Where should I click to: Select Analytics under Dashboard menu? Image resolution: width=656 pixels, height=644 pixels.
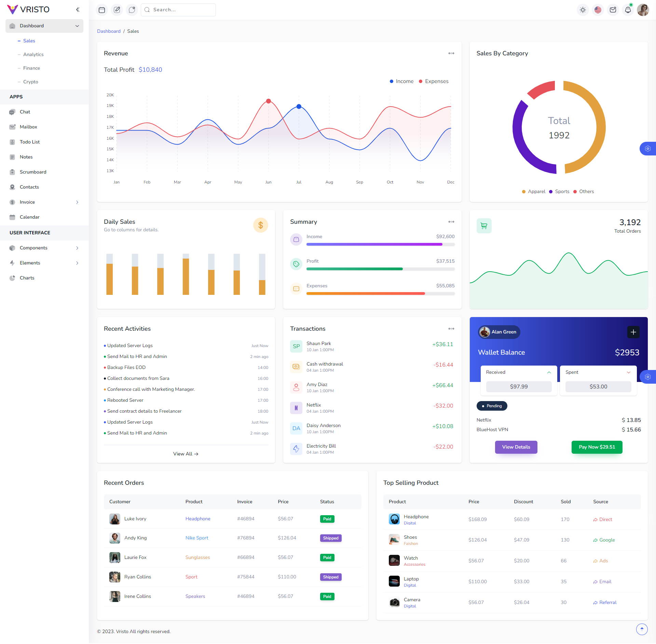(x=33, y=54)
